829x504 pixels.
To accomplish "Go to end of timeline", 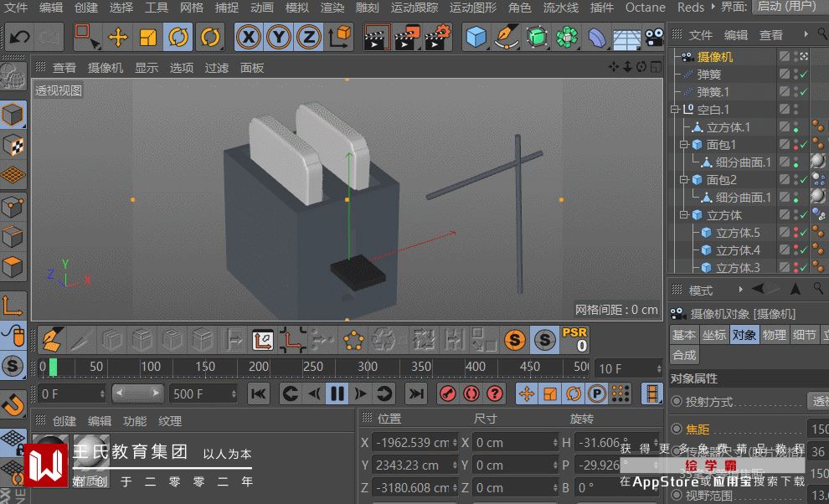I will coord(416,393).
